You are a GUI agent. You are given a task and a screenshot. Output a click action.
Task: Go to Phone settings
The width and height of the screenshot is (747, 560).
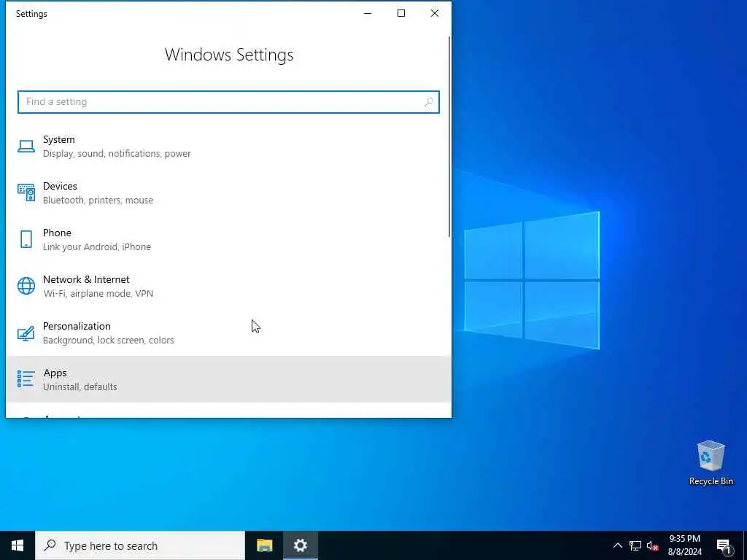tap(228, 239)
